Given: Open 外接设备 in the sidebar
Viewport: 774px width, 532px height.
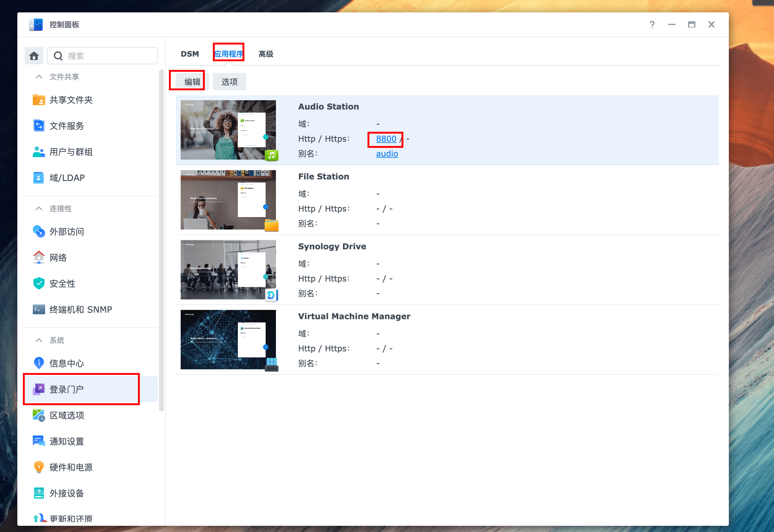Looking at the screenshot, I should point(91,493).
